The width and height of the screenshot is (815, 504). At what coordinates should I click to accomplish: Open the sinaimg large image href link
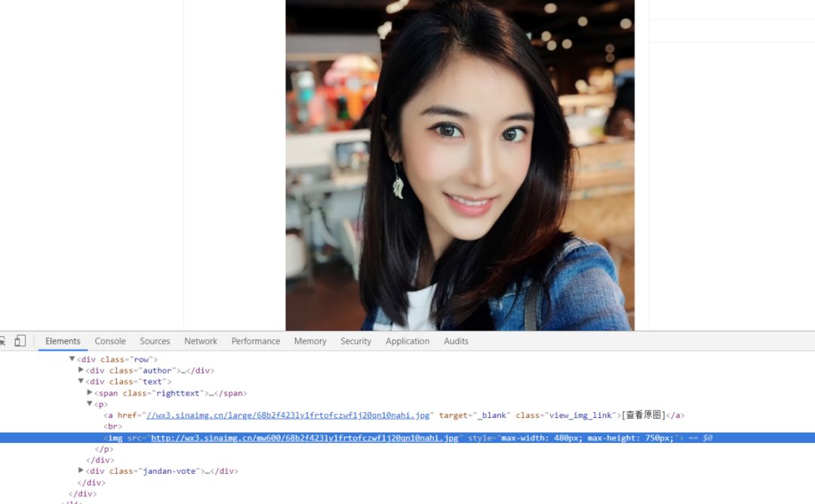288,415
